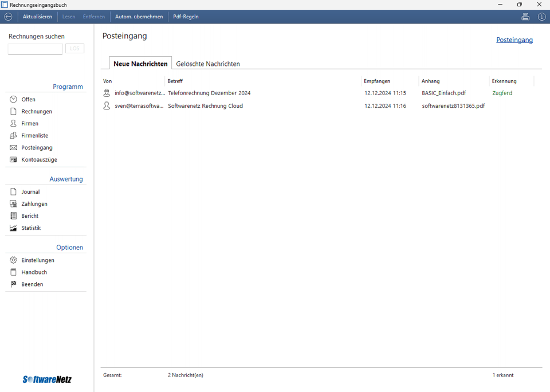Image resolution: width=550 pixels, height=392 pixels.
Task: Click the Rechnungen suchen input field
Action: click(35, 49)
